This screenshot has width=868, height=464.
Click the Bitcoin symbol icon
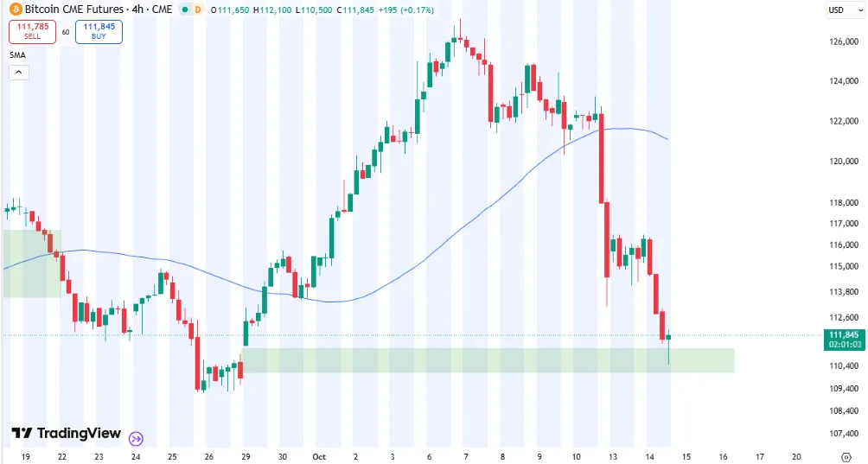click(x=15, y=10)
